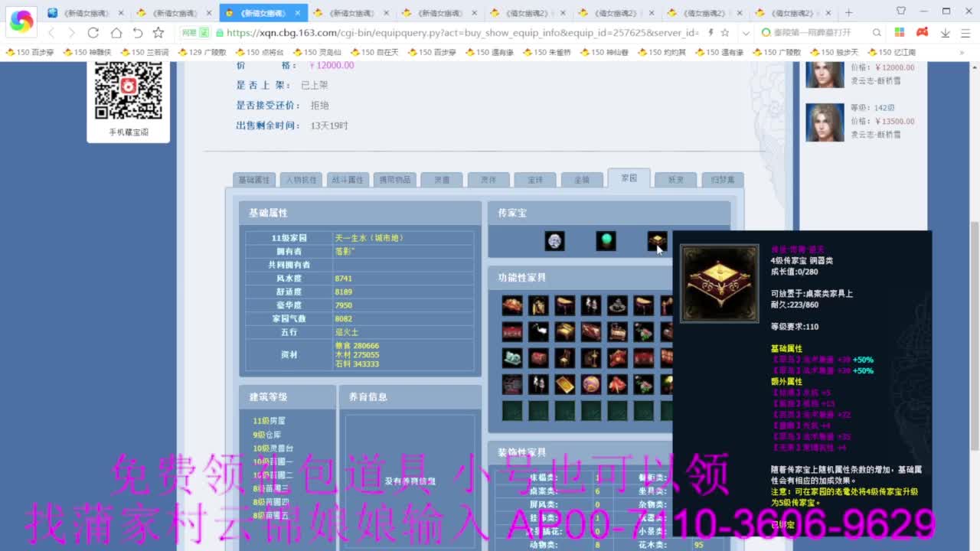Refresh the page using the reload icon

pos(93,34)
